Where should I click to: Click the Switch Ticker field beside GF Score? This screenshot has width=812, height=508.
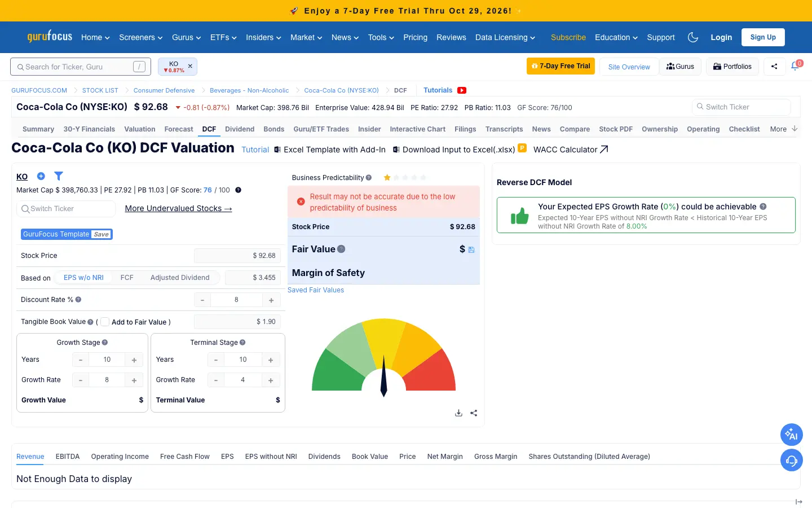[742, 107]
